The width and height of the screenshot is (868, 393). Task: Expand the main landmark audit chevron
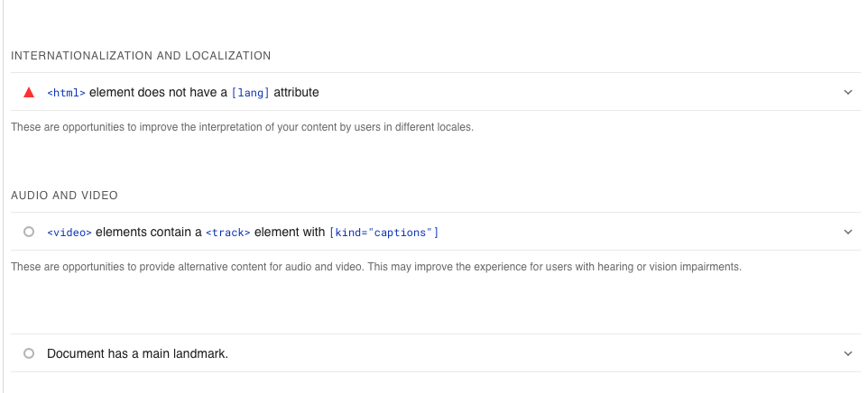tap(847, 353)
